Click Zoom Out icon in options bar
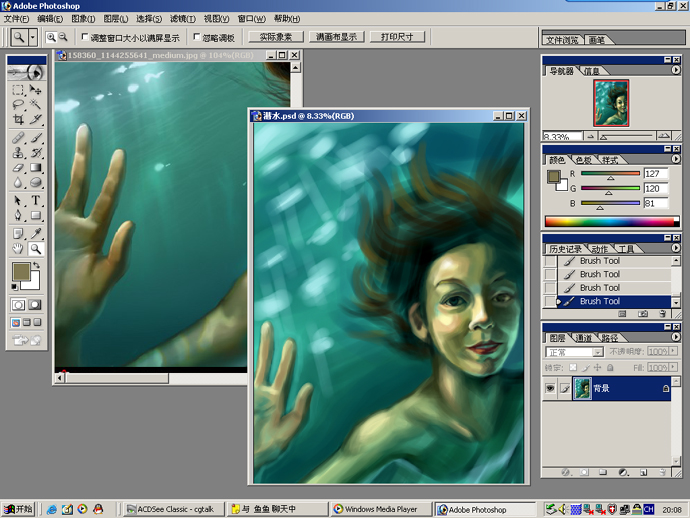Screen dimensions: 690x518 click(63, 37)
